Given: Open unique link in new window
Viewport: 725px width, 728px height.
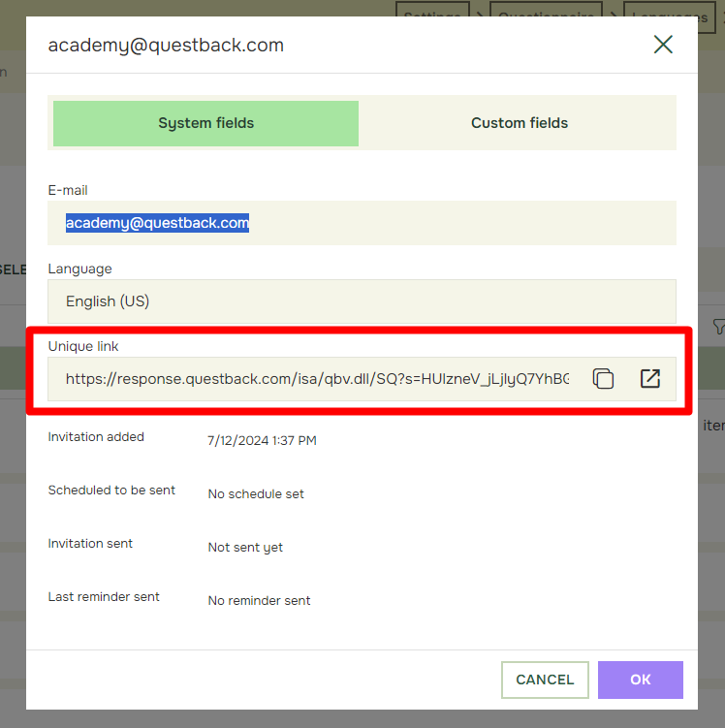Looking at the screenshot, I should 649,379.
